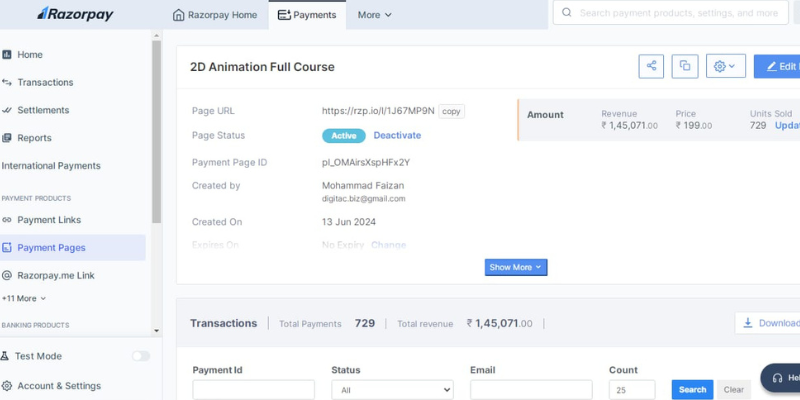Switch to the Razorpay Home tab

[x=215, y=15]
